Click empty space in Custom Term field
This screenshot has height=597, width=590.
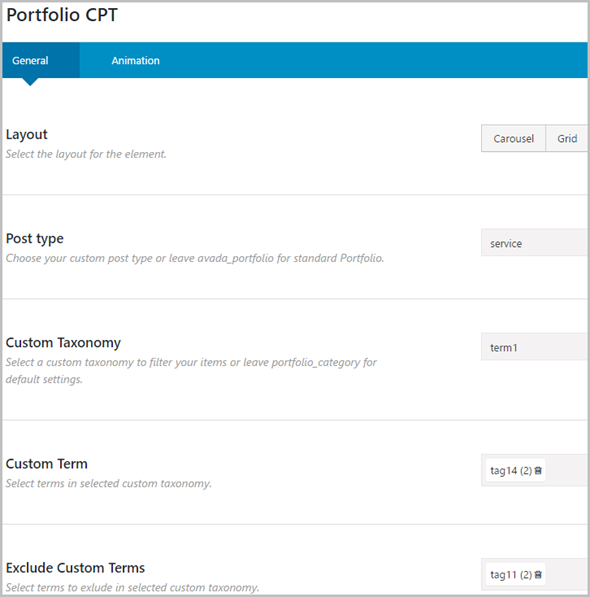[566, 470]
